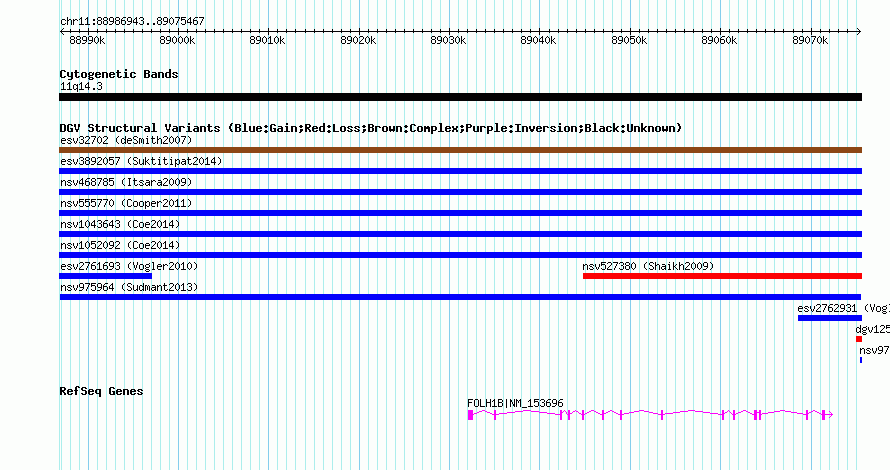Click the FOLH1B gene end arrow
The width and height of the screenshot is (890, 470).
(830, 415)
